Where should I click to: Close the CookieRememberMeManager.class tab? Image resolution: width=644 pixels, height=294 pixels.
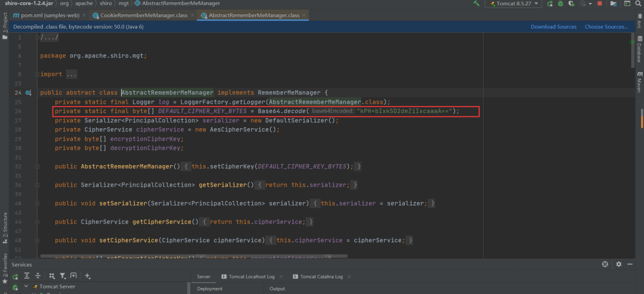193,15
